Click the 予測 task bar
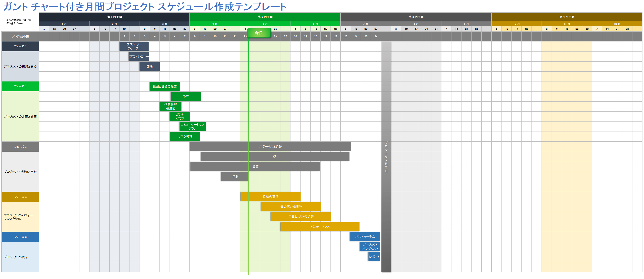The height and width of the screenshot is (279, 644). [x=235, y=176]
